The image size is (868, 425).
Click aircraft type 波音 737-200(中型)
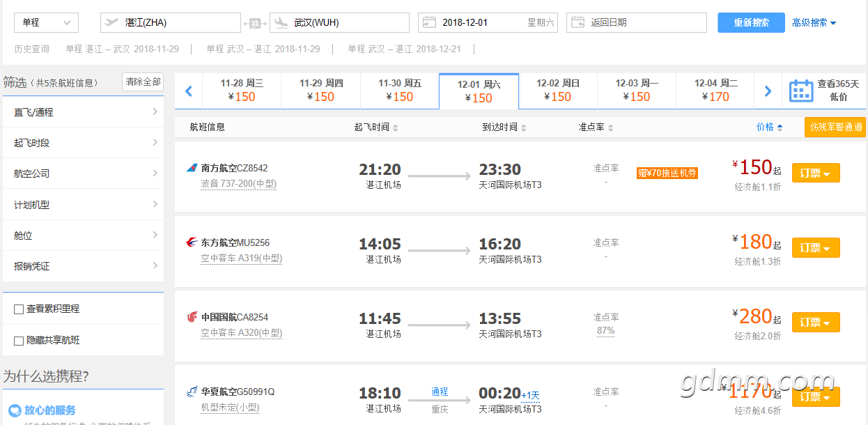tap(239, 184)
